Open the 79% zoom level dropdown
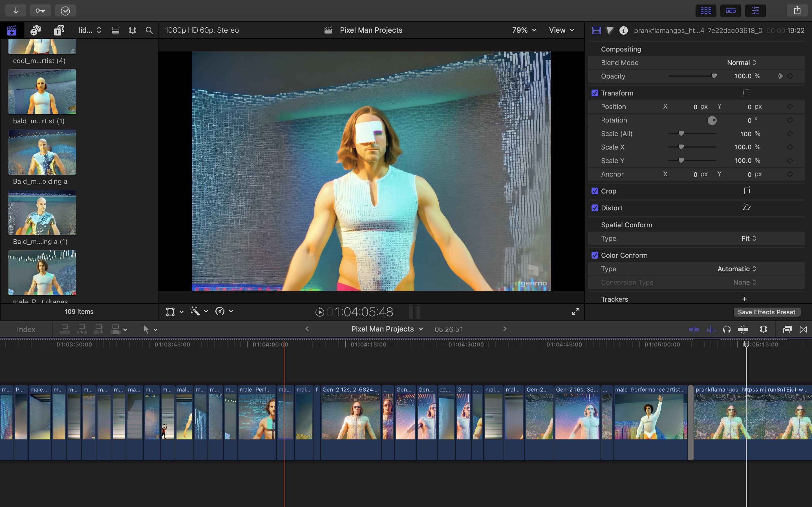Screen dimensions: 812x507 point(524,30)
